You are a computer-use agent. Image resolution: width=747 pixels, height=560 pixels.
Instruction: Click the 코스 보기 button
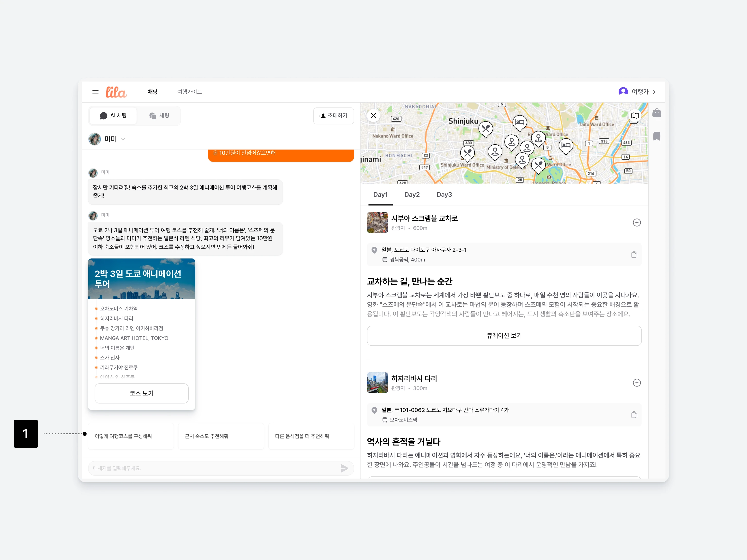click(x=142, y=393)
